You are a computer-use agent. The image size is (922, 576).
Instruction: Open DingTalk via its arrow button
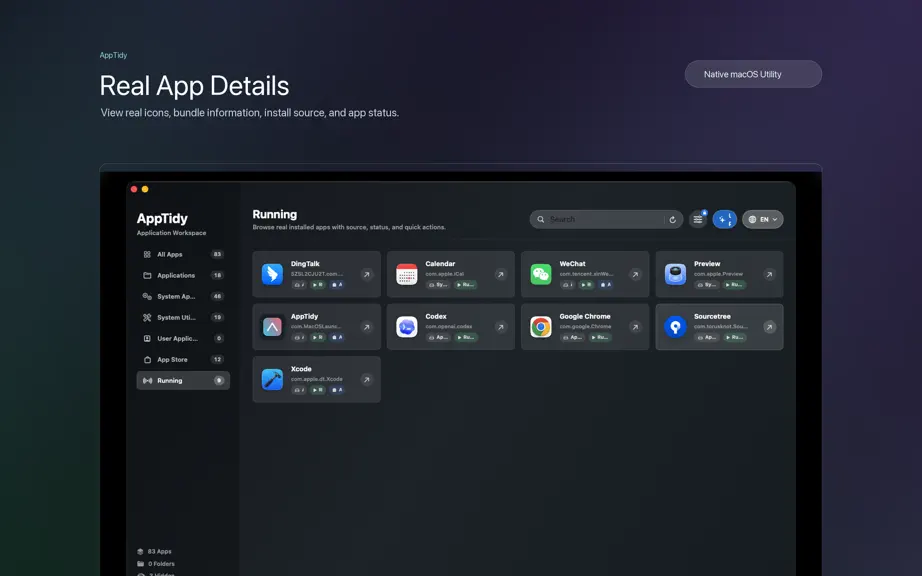tap(366, 274)
